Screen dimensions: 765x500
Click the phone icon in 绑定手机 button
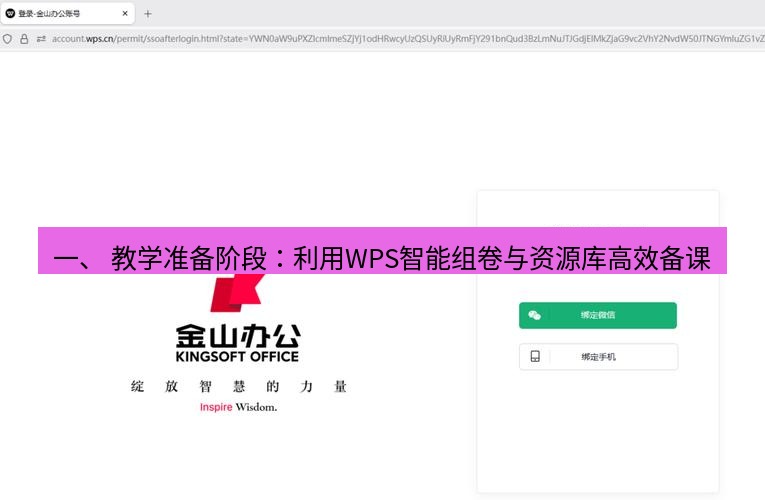pos(535,356)
